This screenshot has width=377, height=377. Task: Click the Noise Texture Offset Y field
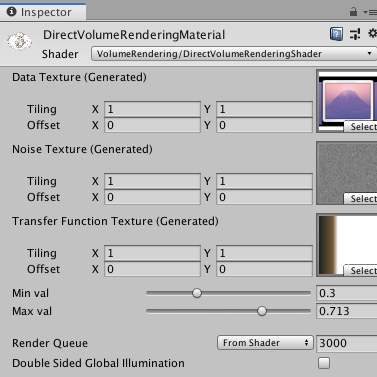(264, 197)
